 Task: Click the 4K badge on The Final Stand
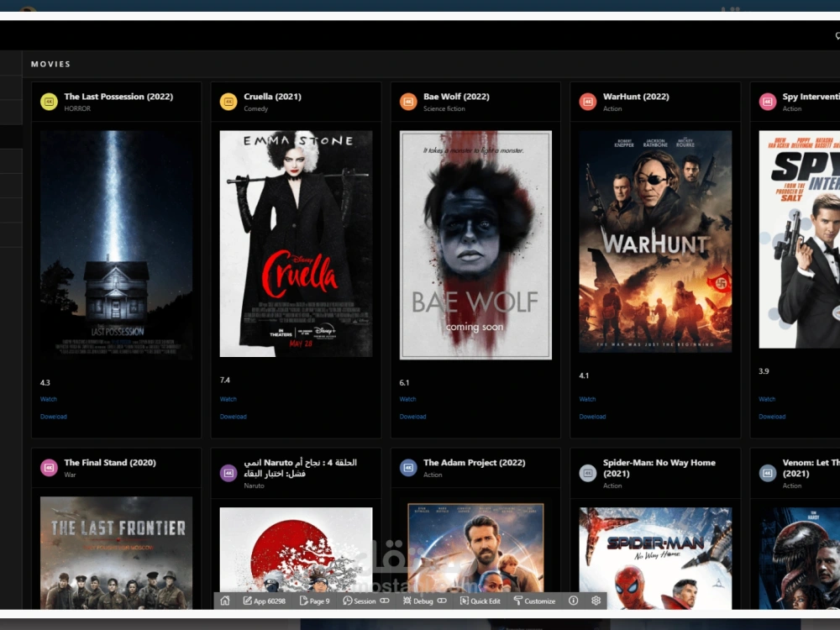pos(49,468)
